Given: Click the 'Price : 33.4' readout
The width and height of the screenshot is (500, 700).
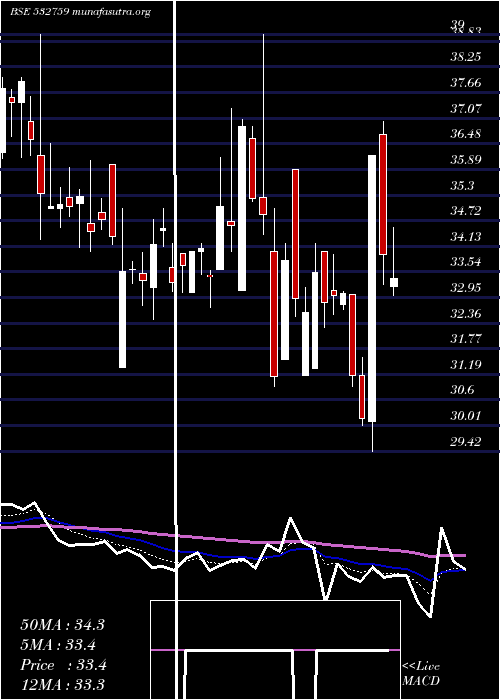Looking at the screenshot, I should click(x=63, y=665).
